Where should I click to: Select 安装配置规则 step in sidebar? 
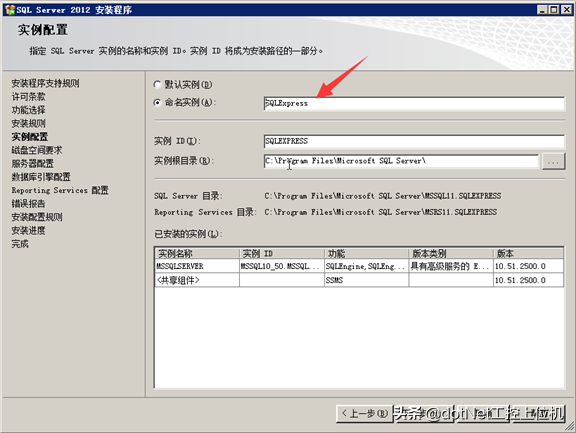[37, 217]
